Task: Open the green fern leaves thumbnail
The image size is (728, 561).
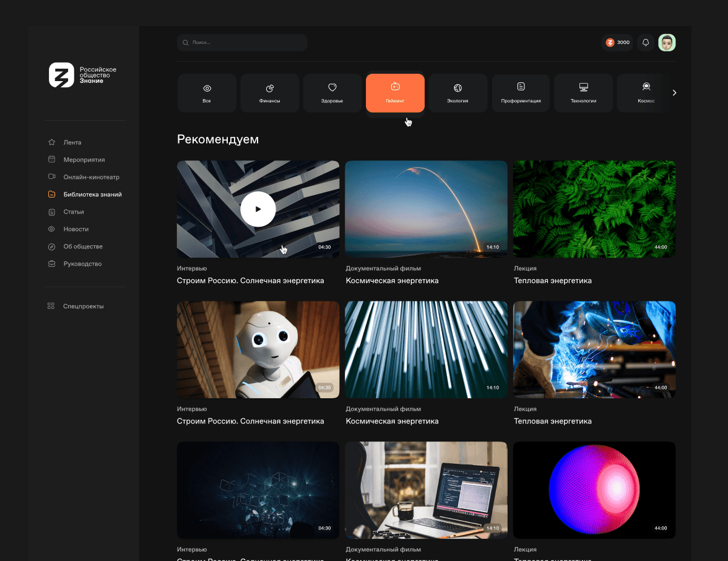Action: click(x=594, y=209)
